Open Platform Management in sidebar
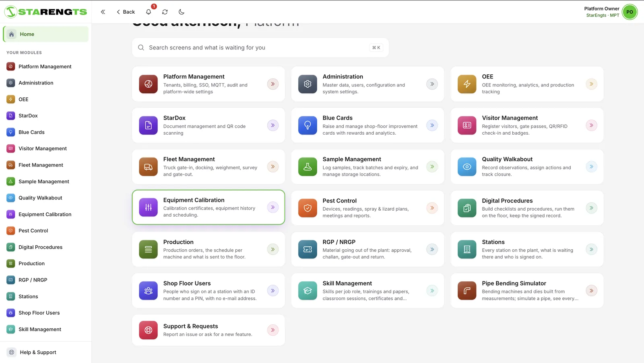The image size is (644, 363). click(45, 67)
